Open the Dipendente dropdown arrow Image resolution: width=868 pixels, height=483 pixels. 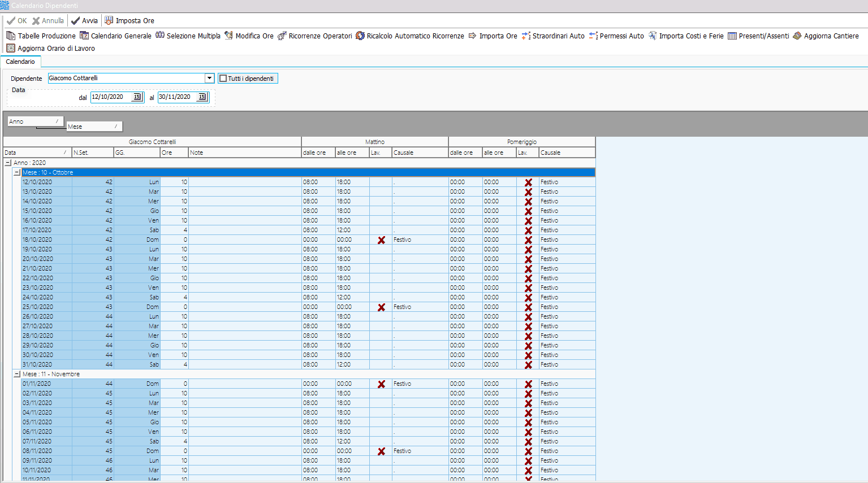209,78
